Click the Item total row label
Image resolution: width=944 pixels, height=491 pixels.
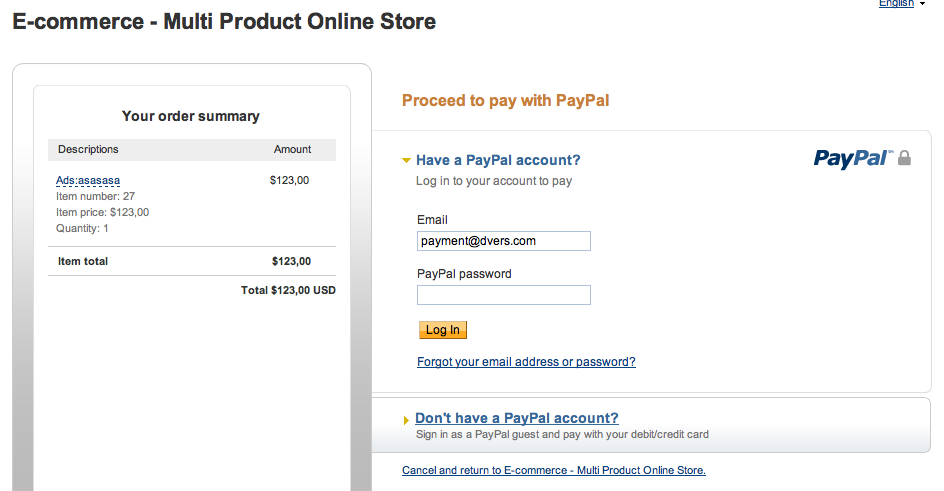tap(83, 261)
